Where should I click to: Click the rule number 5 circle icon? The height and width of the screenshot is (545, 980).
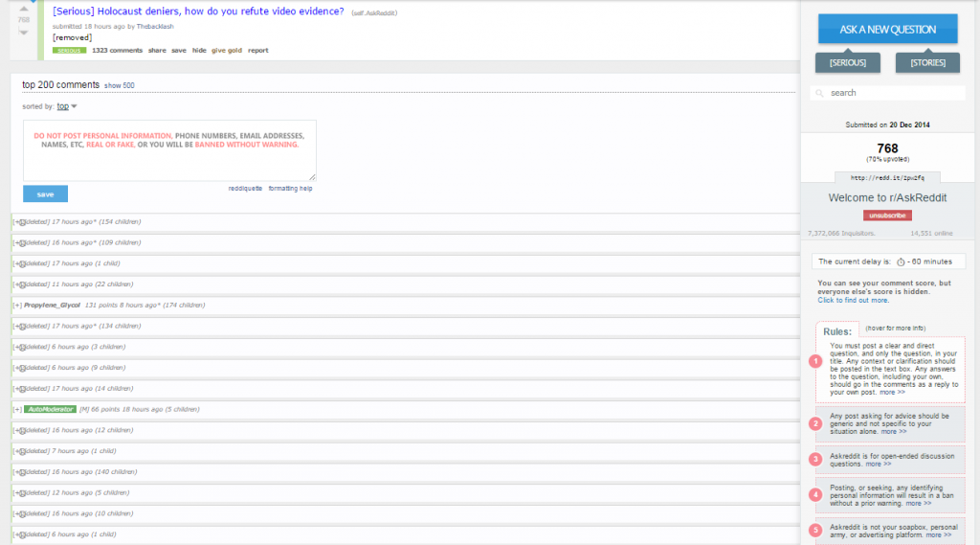pos(815,530)
